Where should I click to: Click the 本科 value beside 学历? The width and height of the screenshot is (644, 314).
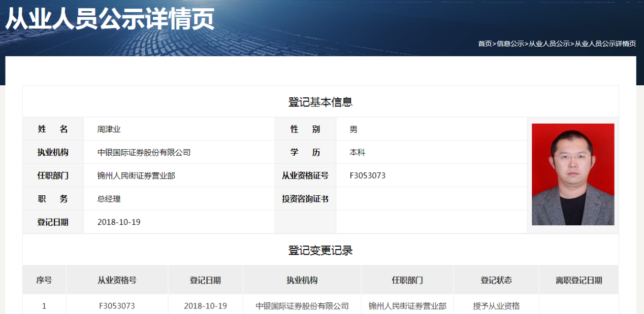pos(357,153)
